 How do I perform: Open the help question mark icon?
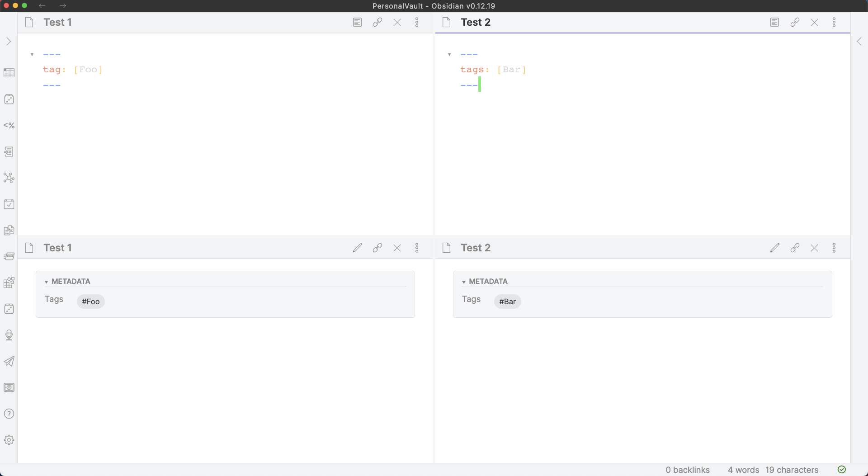pos(9,414)
